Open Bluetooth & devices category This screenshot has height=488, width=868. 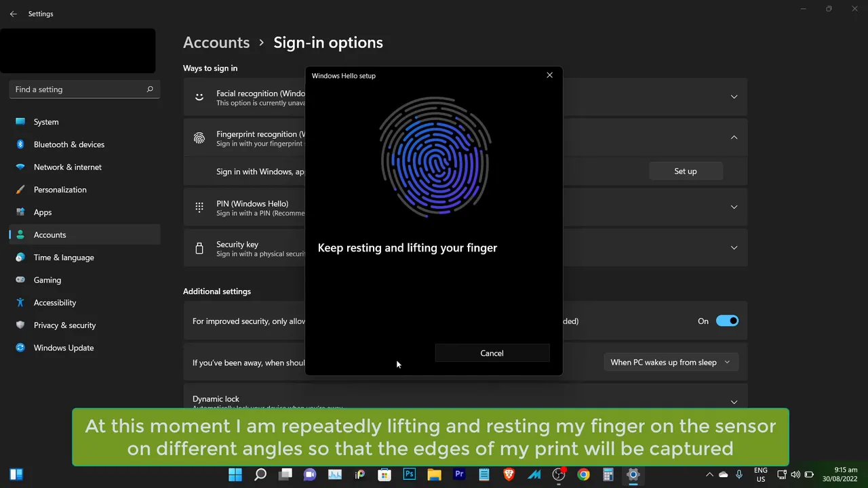point(84,144)
